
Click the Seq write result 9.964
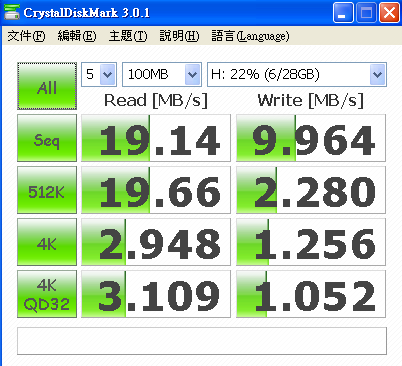(311, 138)
